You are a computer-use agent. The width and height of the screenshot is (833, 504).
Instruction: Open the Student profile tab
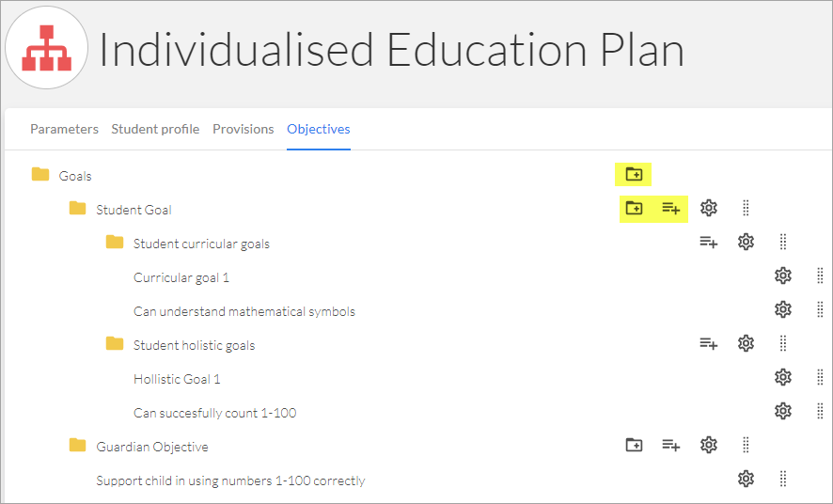[x=155, y=129]
